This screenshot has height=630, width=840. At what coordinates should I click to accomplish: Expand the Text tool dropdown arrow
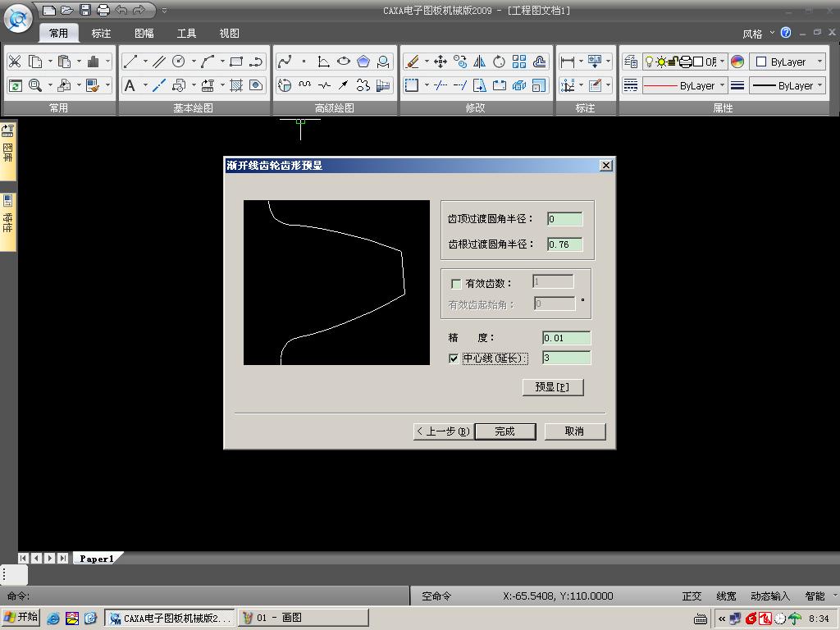click(145, 85)
